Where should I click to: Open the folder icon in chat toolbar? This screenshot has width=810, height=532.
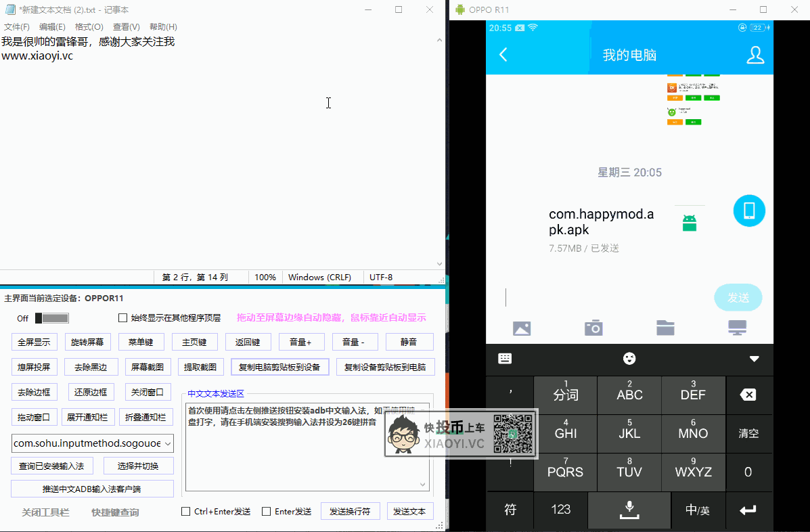tap(665, 328)
